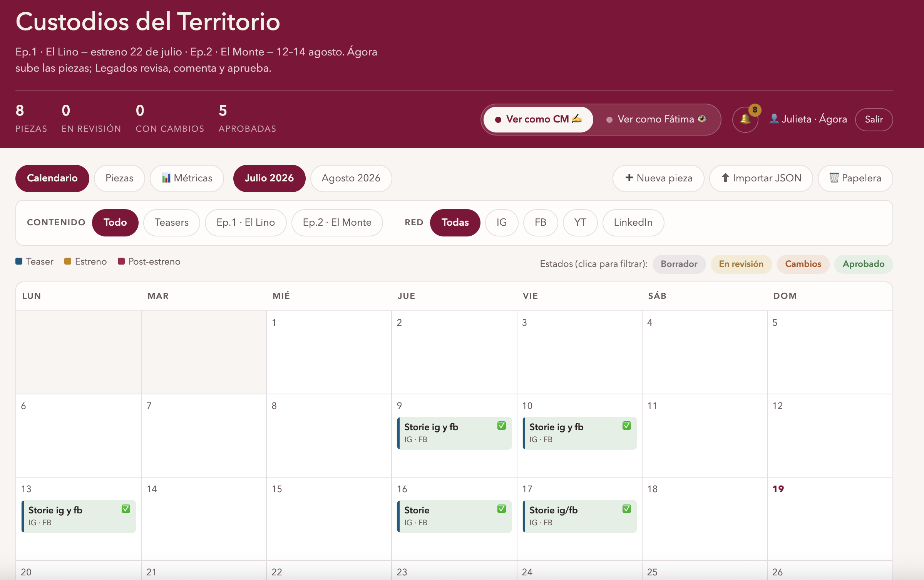Filter content by Ep.1 · El Lino
Viewport: 924px width, 580px height.
click(x=246, y=223)
